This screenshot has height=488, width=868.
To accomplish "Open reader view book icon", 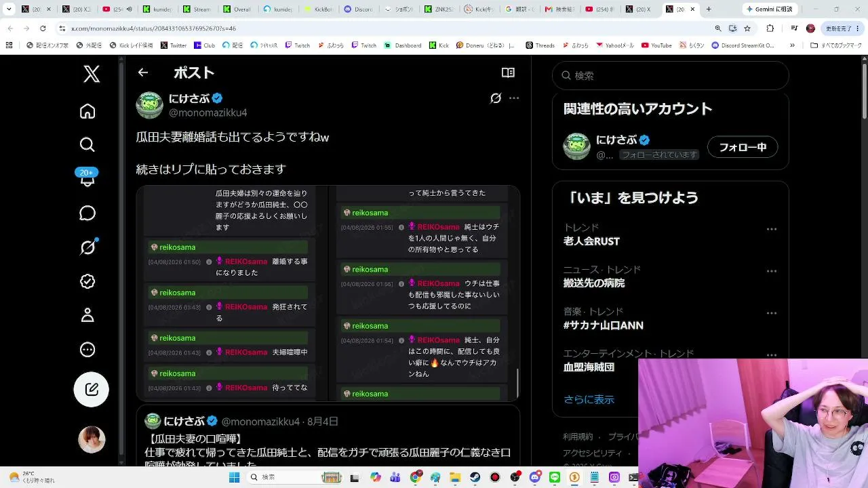I will tap(508, 73).
